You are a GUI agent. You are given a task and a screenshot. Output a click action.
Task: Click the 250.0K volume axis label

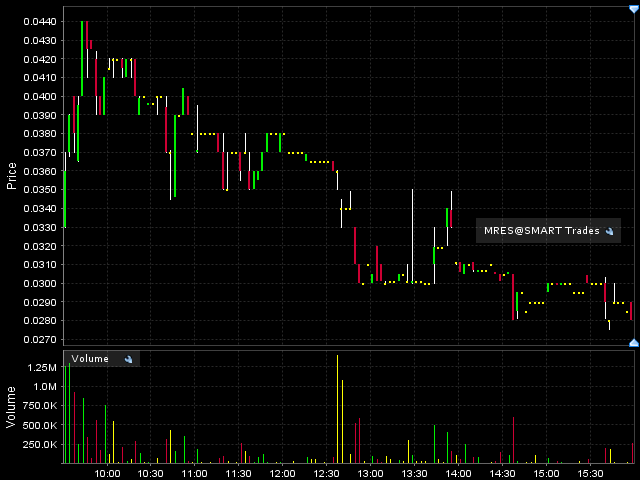click(x=41, y=445)
